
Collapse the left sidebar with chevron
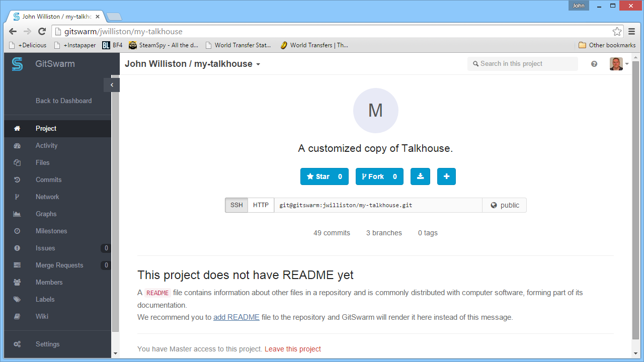[112, 85]
